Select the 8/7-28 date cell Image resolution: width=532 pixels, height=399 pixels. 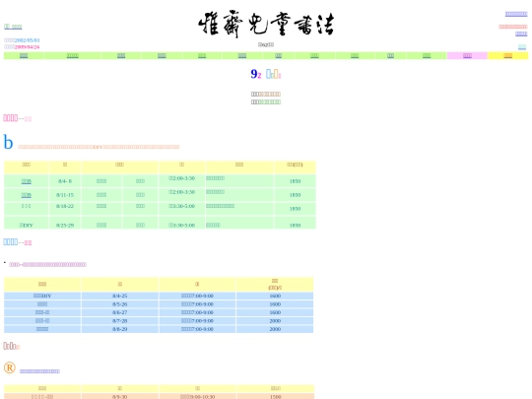click(x=120, y=321)
